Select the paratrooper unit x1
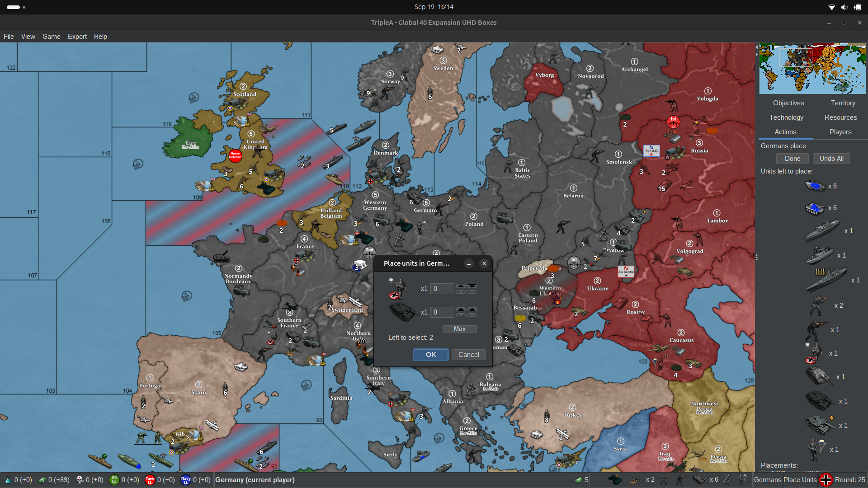The image size is (868, 488). coord(817,450)
